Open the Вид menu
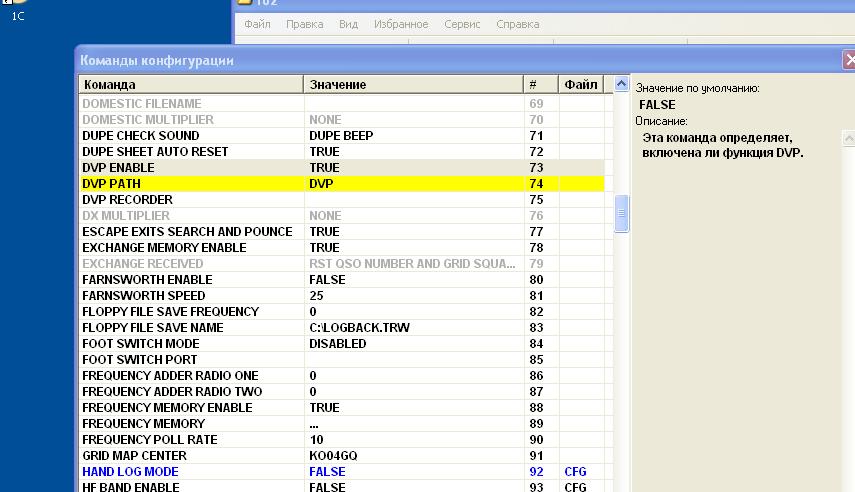Screen dimensions: 855x492 pyautogui.click(x=348, y=24)
